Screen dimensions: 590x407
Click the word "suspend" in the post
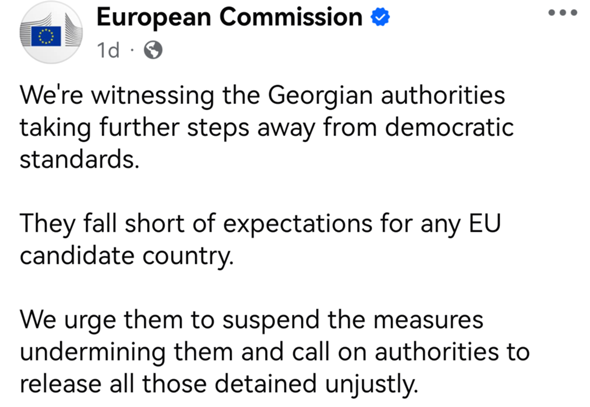click(271, 321)
